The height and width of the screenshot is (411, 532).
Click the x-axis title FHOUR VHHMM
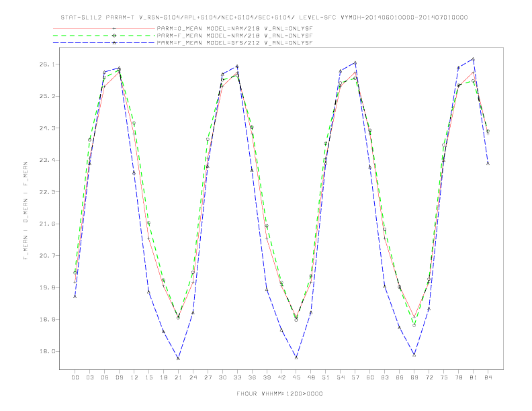(x=279, y=394)
